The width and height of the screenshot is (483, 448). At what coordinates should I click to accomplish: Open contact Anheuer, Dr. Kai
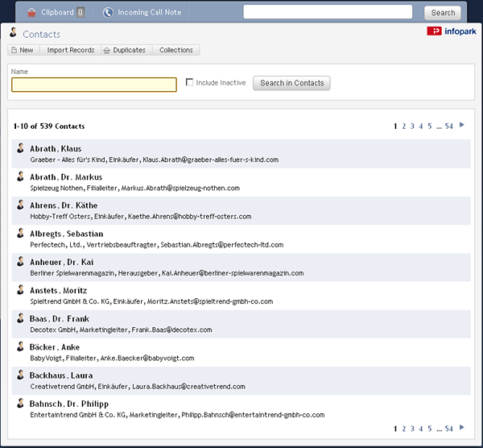62,262
